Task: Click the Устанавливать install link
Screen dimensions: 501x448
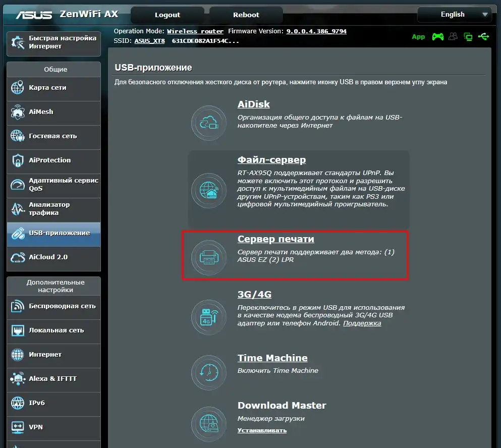Action: (x=262, y=430)
